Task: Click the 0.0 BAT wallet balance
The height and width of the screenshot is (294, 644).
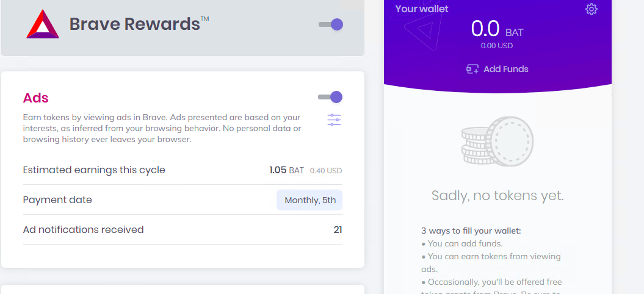Action: (x=496, y=29)
